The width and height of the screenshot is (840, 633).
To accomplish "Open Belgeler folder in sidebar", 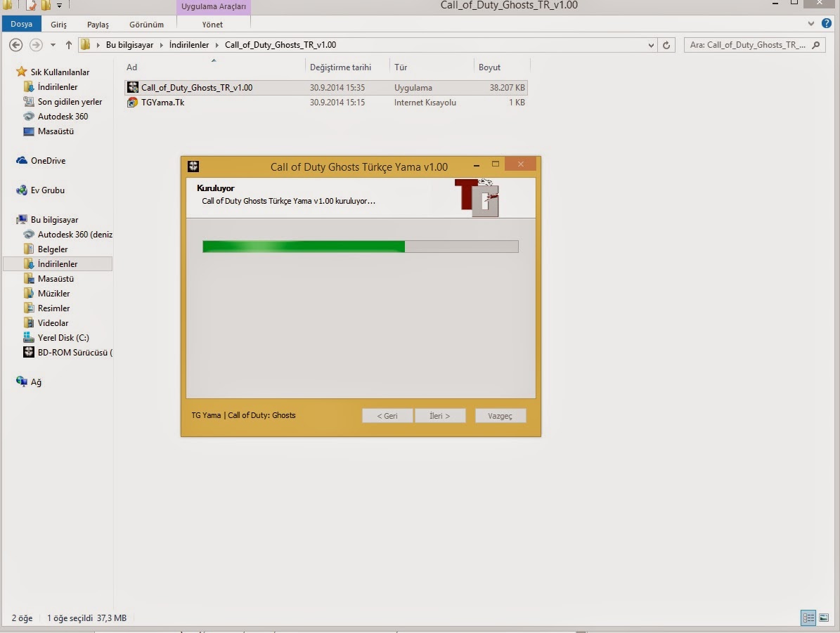I will pyautogui.click(x=53, y=249).
